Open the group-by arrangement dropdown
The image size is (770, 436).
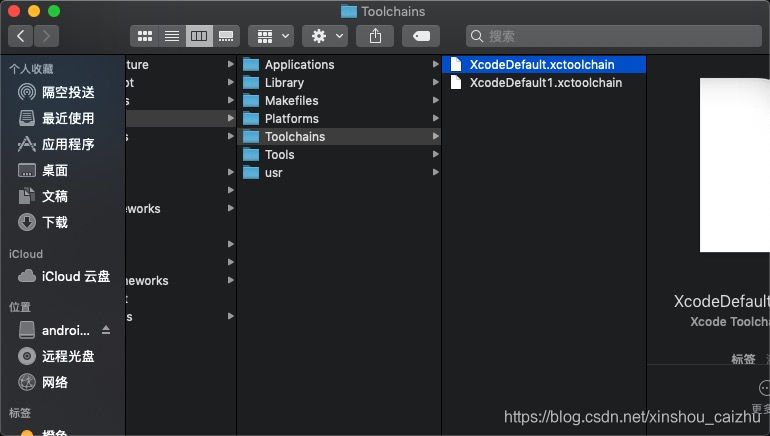click(x=271, y=36)
